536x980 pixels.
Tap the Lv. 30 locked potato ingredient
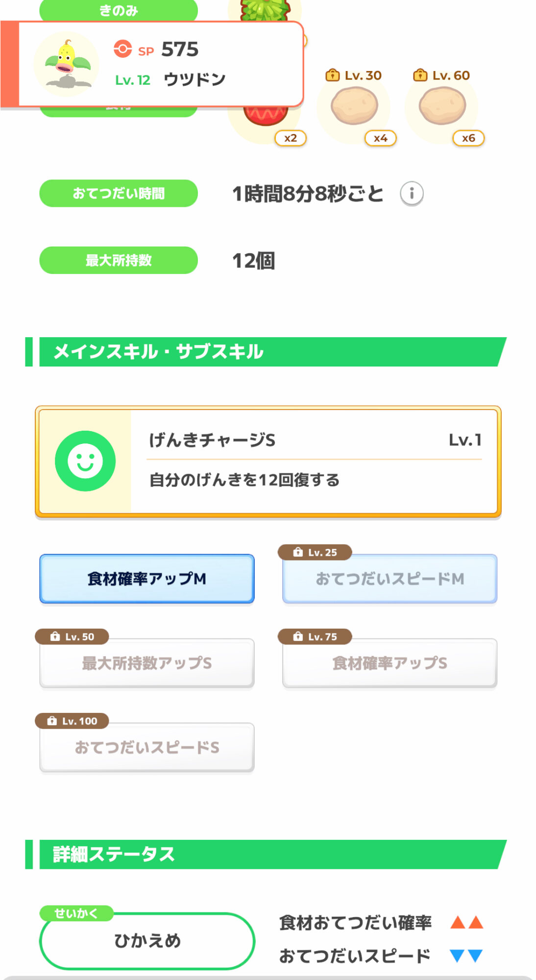click(x=354, y=106)
